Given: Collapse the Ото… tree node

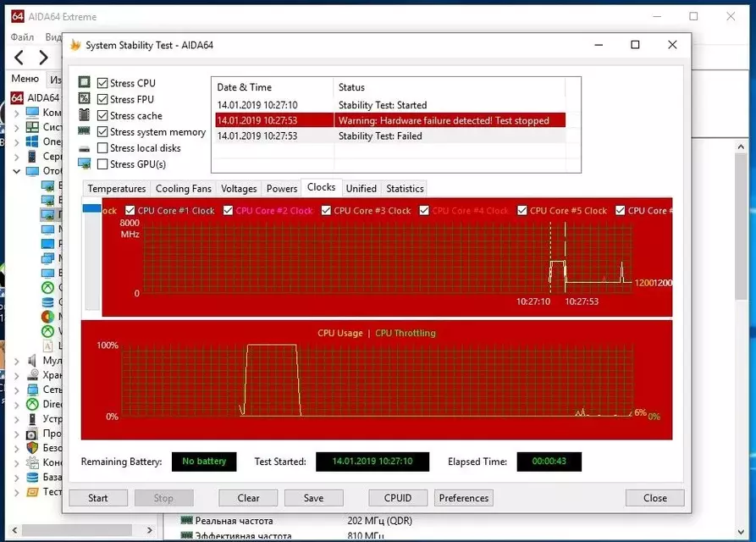Looking at the screenshot, I should click(16, 171).
